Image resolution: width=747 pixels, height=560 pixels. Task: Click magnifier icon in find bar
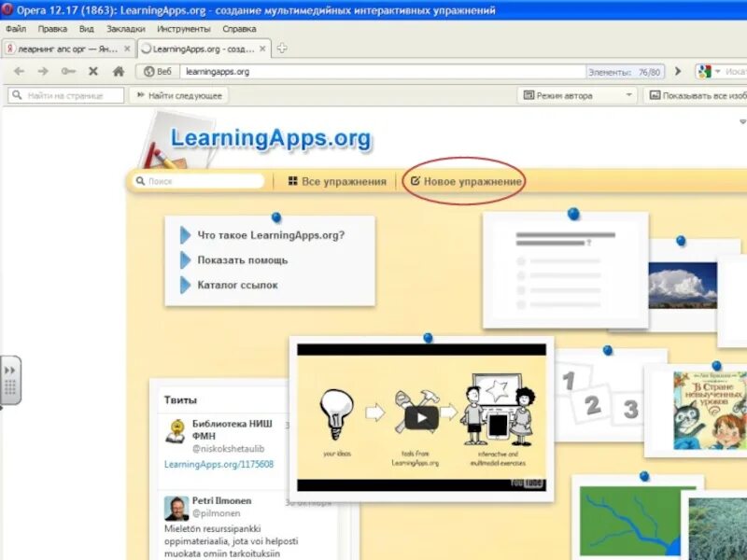17,95
